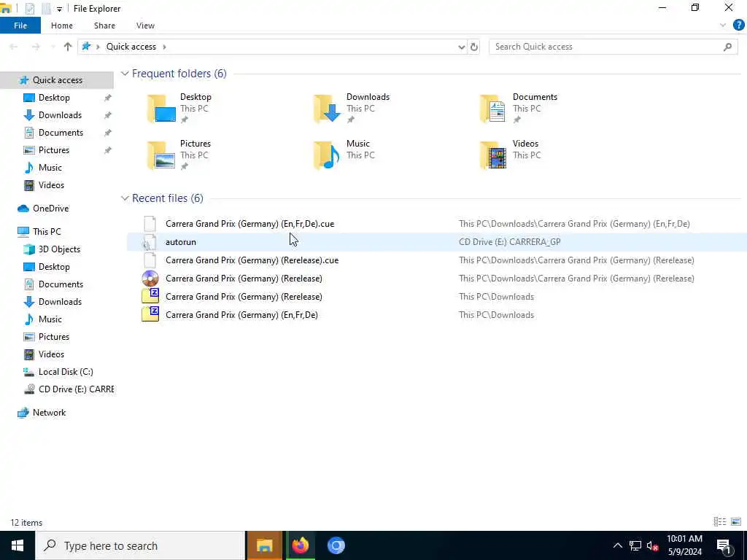Select the autorun recent file
The width and height of the screenshot is (747, 560).
pyautogui.click(x=436, y=242)
